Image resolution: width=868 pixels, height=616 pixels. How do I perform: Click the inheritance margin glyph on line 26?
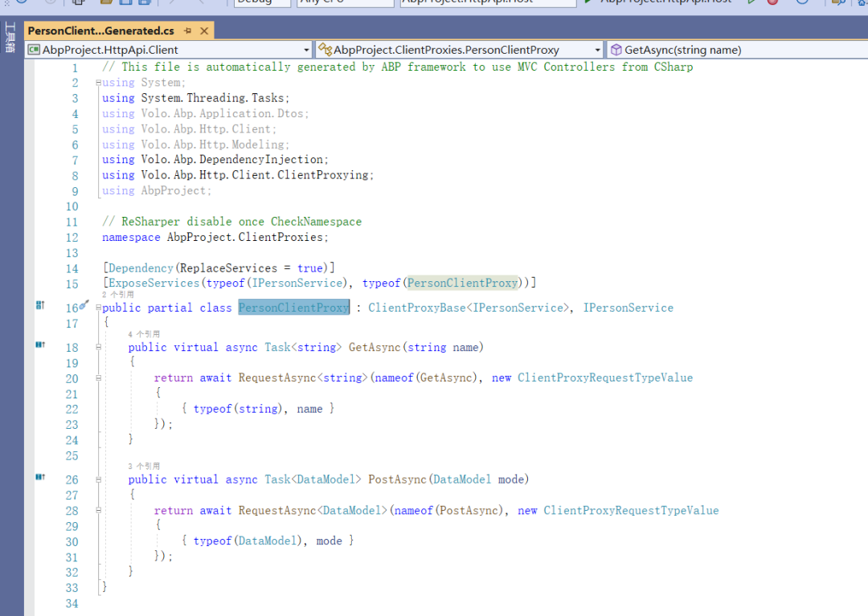(40, 476)
